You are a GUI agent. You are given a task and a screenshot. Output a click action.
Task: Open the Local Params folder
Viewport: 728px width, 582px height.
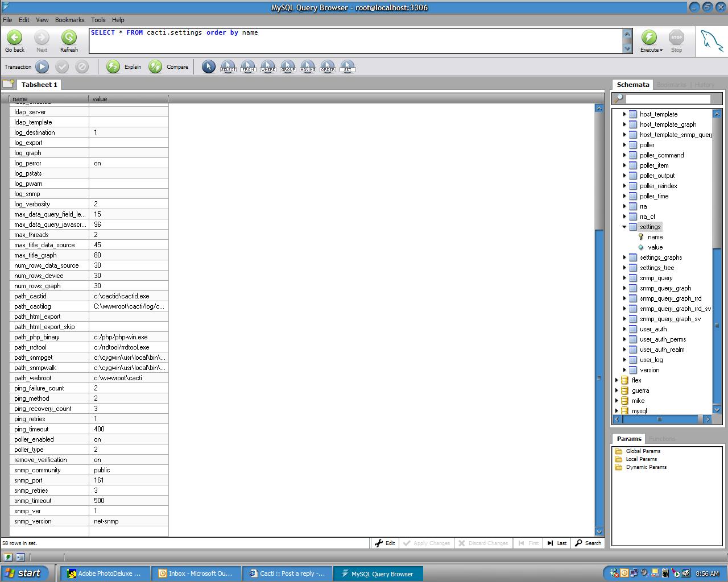coord(641,459)
